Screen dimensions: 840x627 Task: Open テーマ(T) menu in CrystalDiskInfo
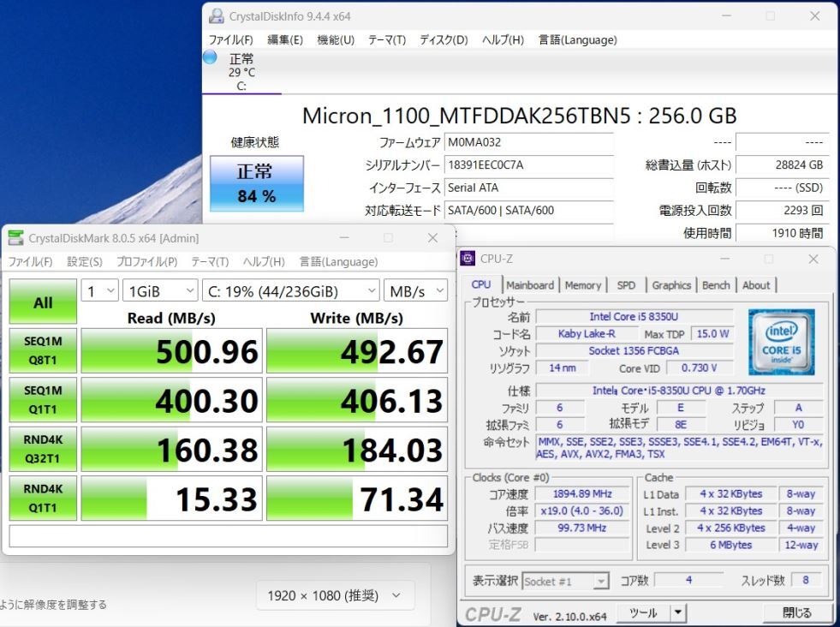click(387, 39)
